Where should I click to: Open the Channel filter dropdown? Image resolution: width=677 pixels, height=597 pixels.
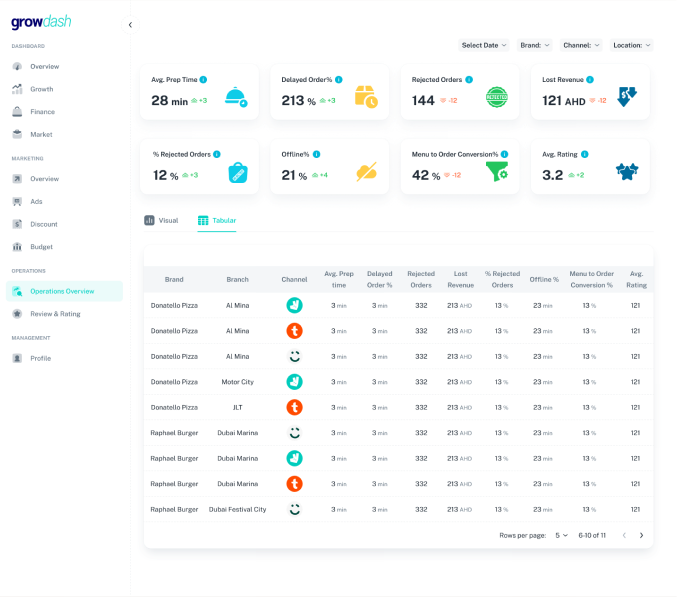pos(581,45)
